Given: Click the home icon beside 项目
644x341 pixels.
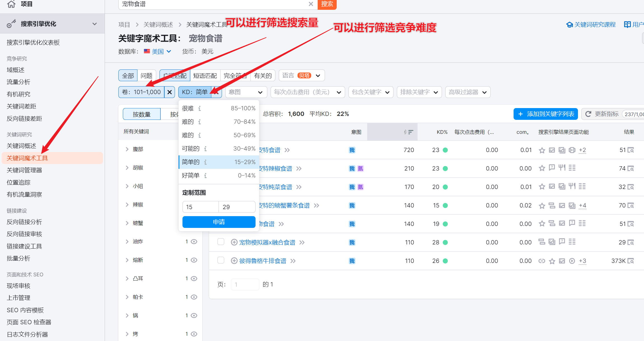Looking at the screenshot, I should [x=11, y=4].
